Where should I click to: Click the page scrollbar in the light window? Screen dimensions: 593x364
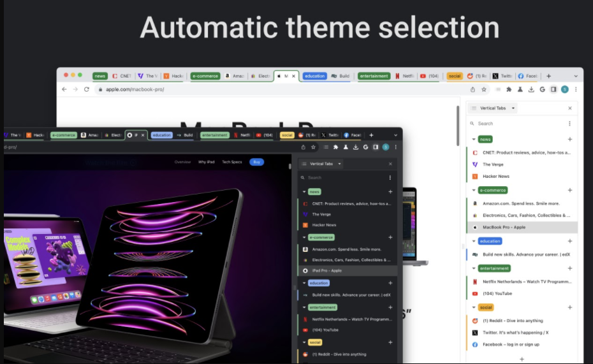(458, 126)
